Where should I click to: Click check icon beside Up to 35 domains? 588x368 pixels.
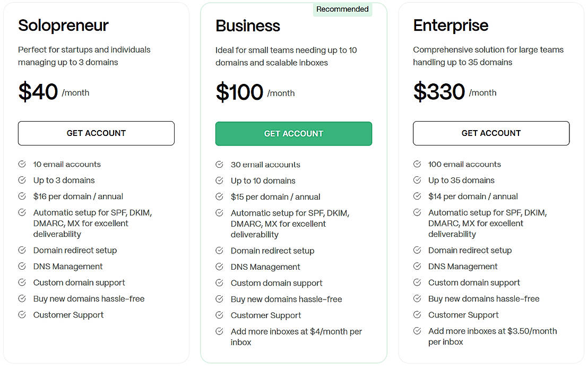tap(417, 180)
